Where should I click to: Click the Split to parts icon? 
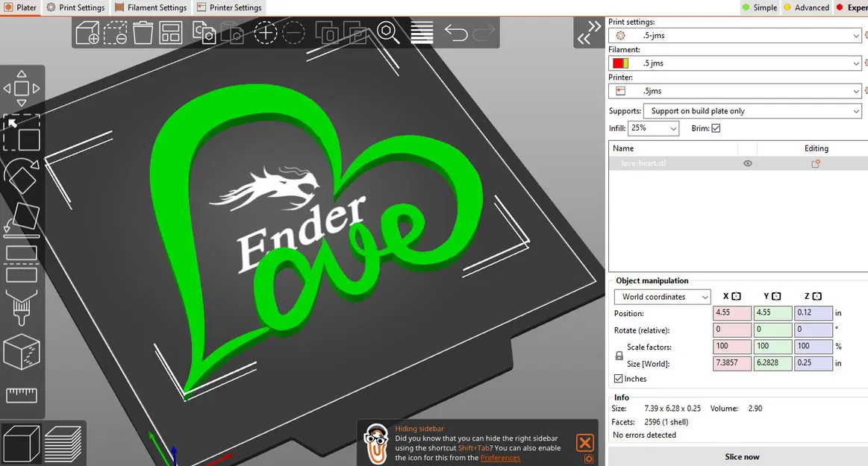click(355, 33)
